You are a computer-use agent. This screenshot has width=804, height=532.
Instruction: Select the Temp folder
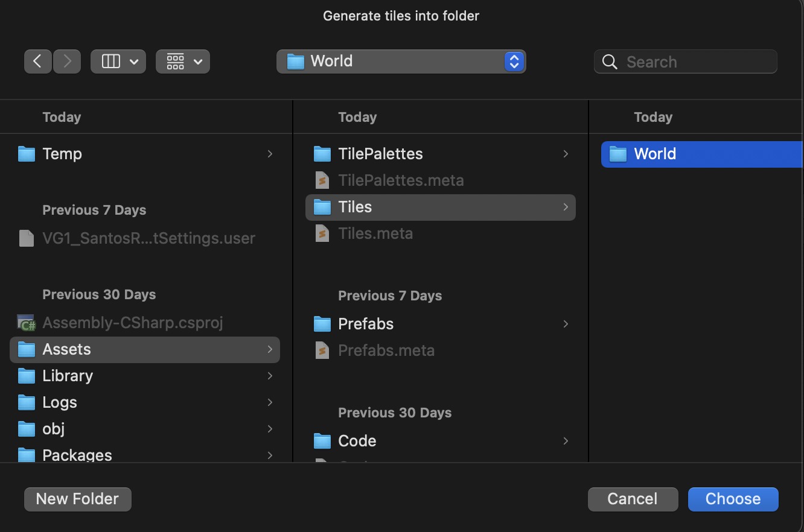pyautogui.click(x=62, y=154)
